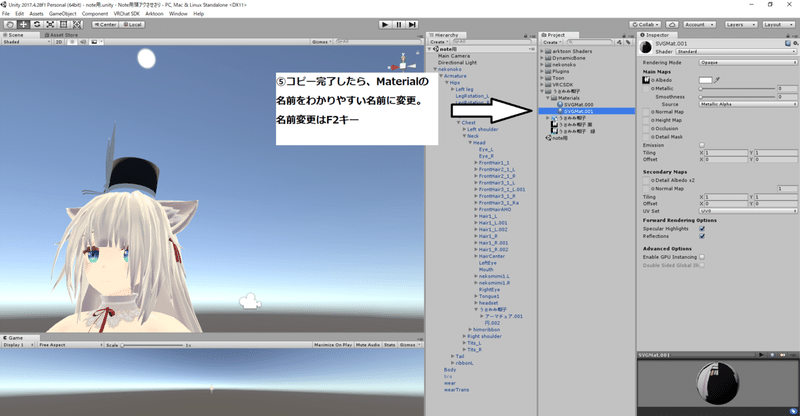
Task: Toggle Maximize On Play
Action: coord(333,345)
